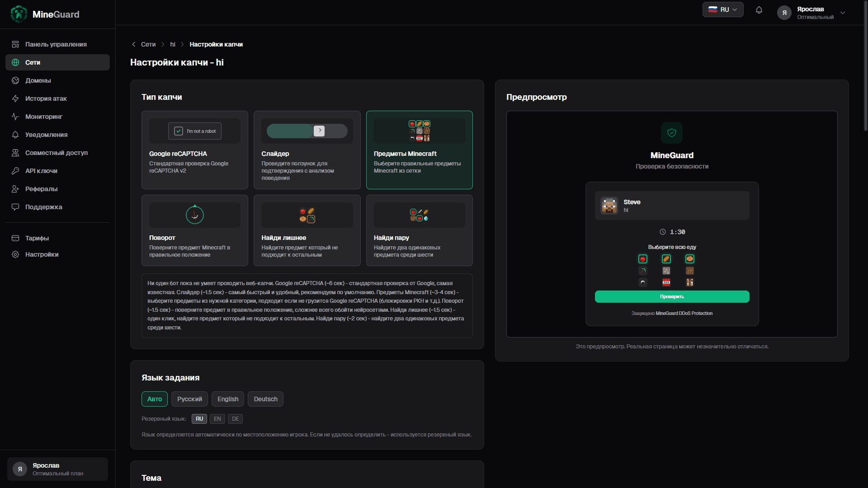This screenshot has height=488, width=868.
Task: Go to the Сети sidebar section
Action: click(x=57, y=62)
